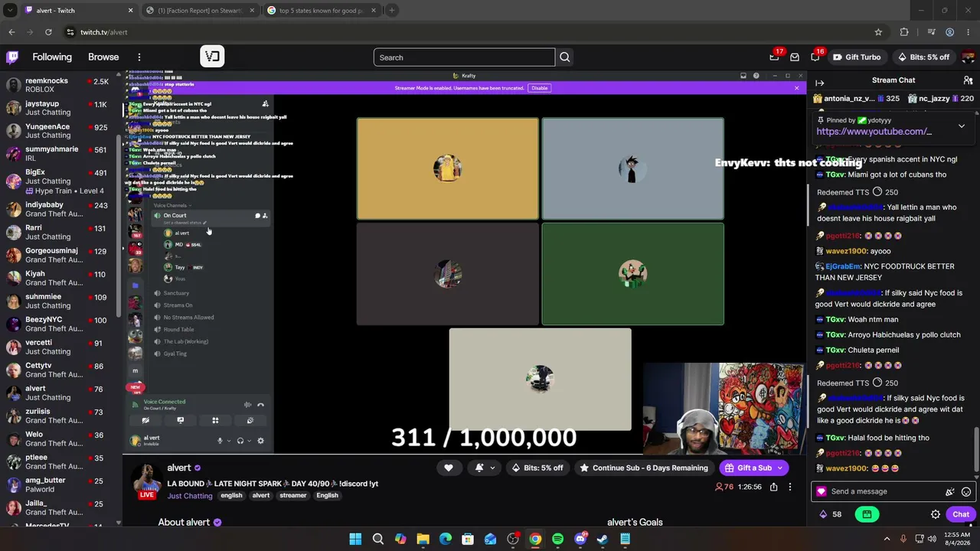Click the Gift Turbo button
Viewport: 980px width, 551px height.
[x=857, y=57]
